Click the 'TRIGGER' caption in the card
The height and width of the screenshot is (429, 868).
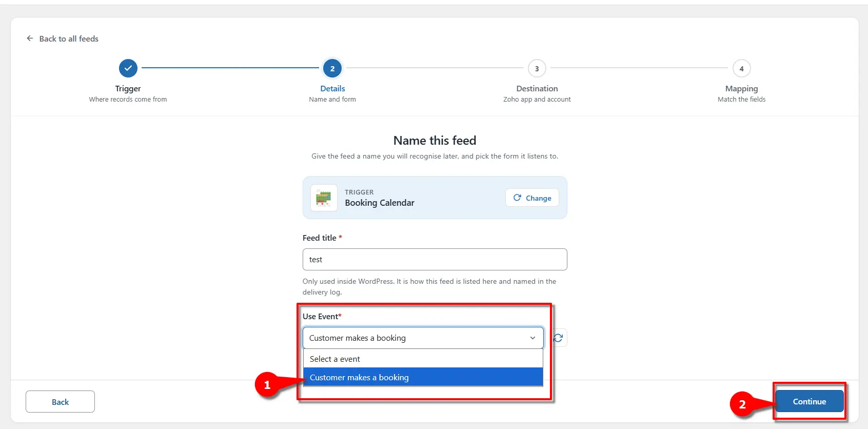(x=359, y=192)
